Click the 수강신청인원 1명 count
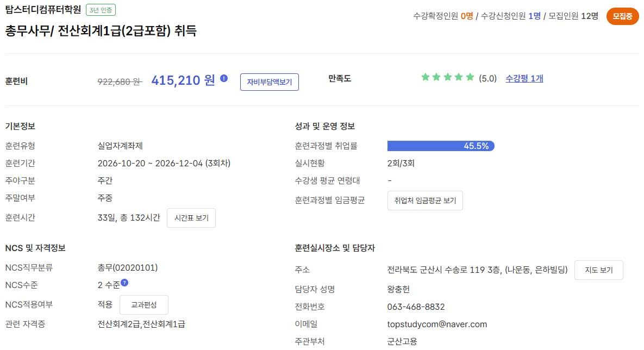Viewport: 644px width, 350px height. [510, 16]
